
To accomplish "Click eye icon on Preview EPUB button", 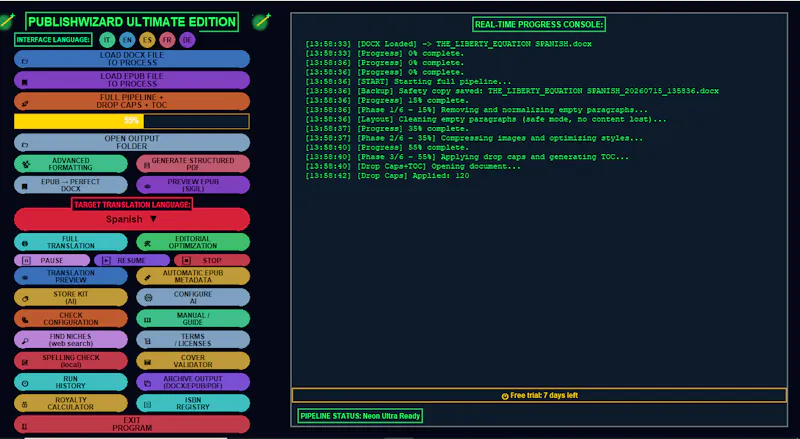I will point(147,186).
